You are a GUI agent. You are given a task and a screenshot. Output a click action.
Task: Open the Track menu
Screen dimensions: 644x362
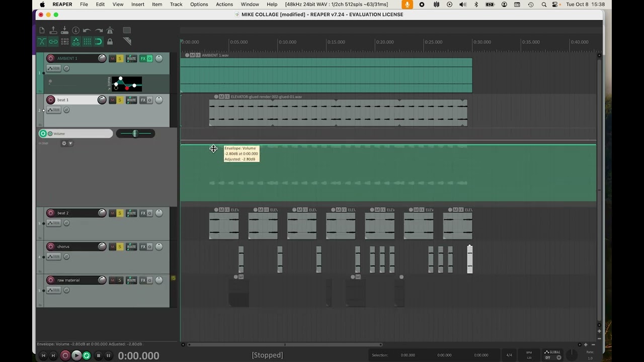176,5
